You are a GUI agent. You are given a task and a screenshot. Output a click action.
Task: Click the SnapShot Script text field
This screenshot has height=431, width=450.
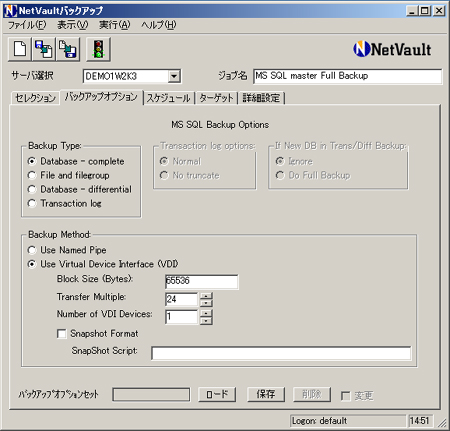281,353
